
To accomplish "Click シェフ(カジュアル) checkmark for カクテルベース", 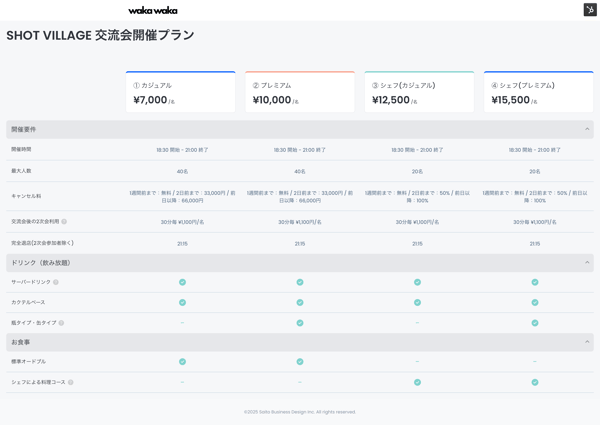I will (x=417, y=302).
